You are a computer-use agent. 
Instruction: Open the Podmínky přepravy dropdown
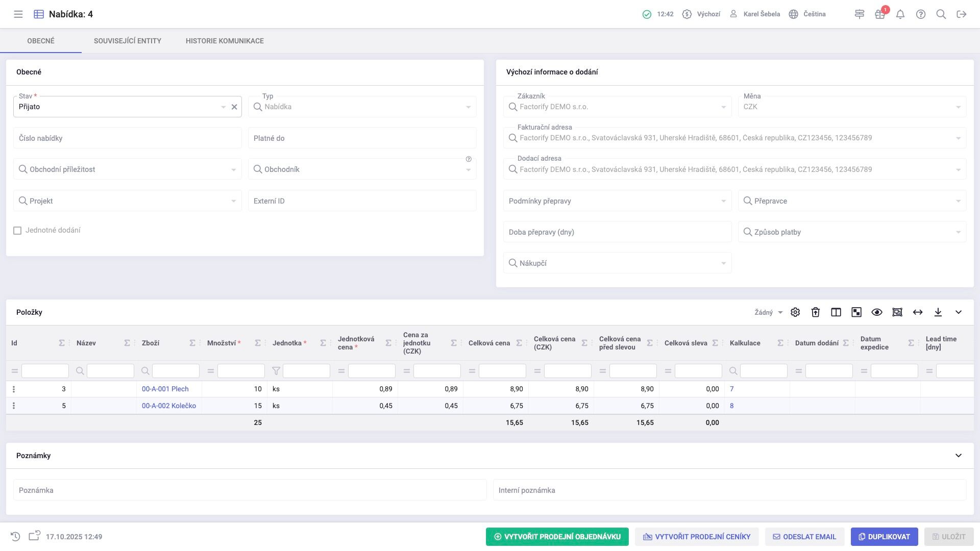pos(617,201)
